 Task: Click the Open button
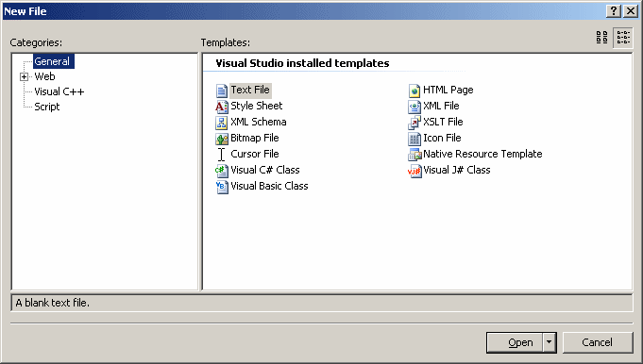pyautogui.click(x=515, y=342)
